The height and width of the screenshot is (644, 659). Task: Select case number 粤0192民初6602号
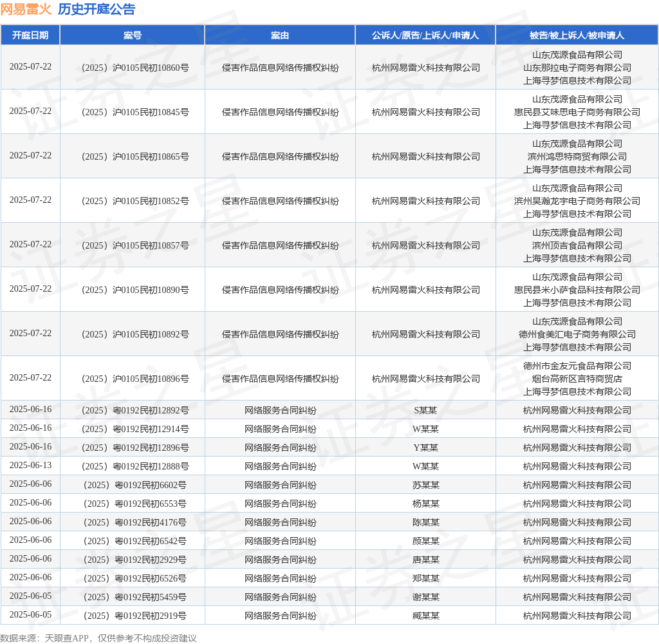point(135,485)
